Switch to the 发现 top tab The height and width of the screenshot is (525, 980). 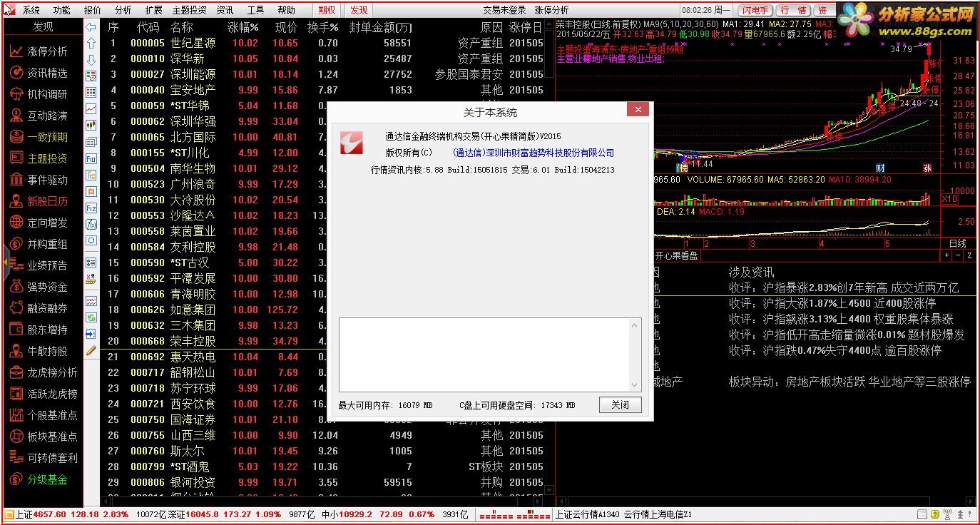click(x=359, y=10)
